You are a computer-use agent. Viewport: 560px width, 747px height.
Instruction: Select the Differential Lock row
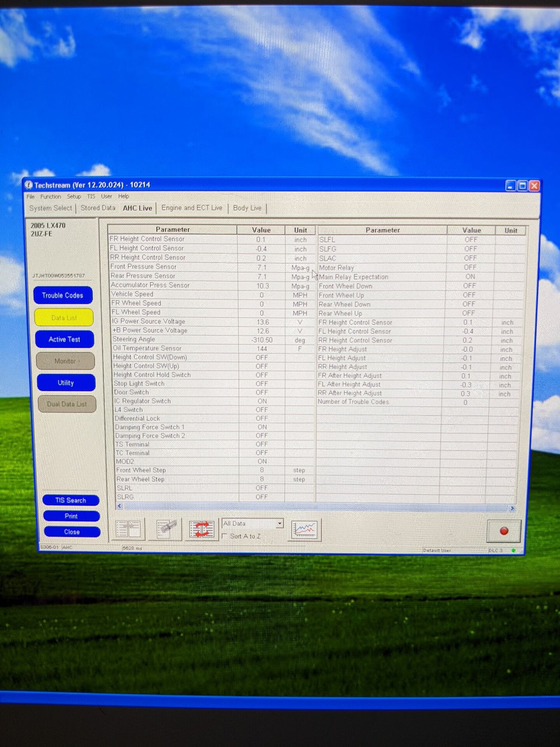coord(215,418)
